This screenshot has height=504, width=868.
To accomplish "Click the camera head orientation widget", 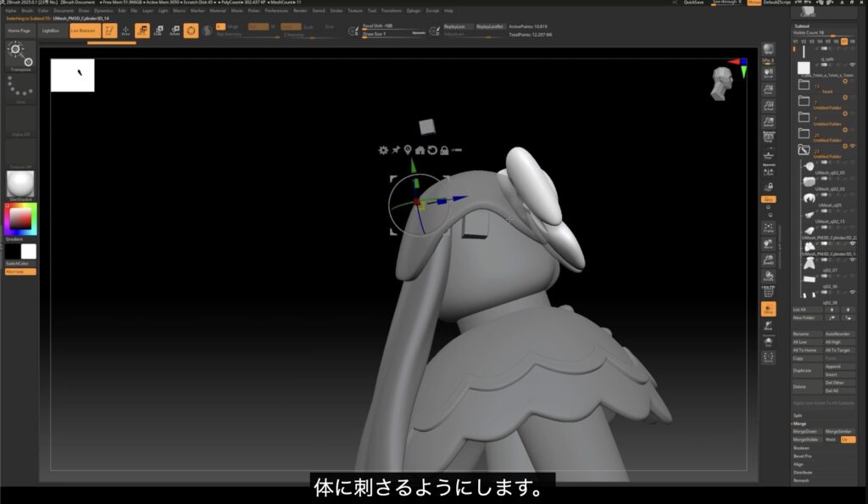I will click(x=721, y=84).
